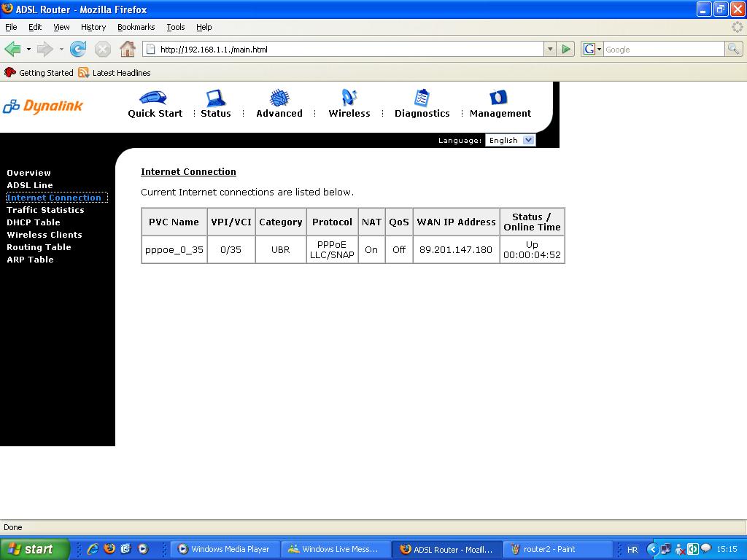Switch to router2 - Paint taskbar button
Viewport: 747px width, 560px height.
(x=558, y=549)
